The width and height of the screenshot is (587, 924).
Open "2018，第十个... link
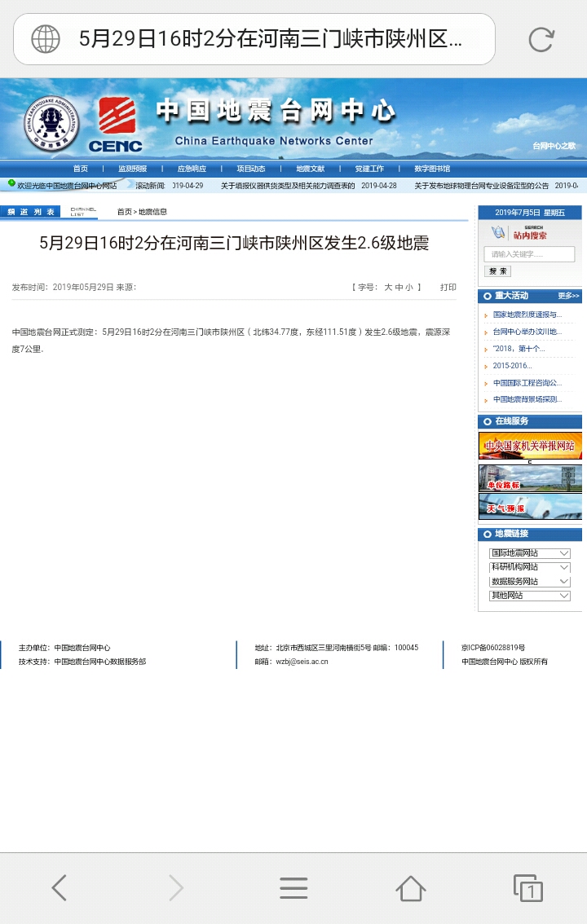[x=519, y=349]
